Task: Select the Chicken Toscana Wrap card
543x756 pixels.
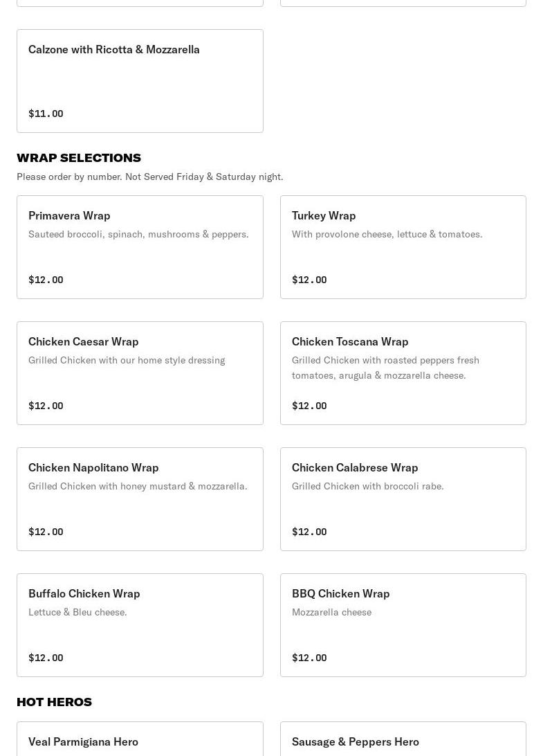Action: click(403, 373)
